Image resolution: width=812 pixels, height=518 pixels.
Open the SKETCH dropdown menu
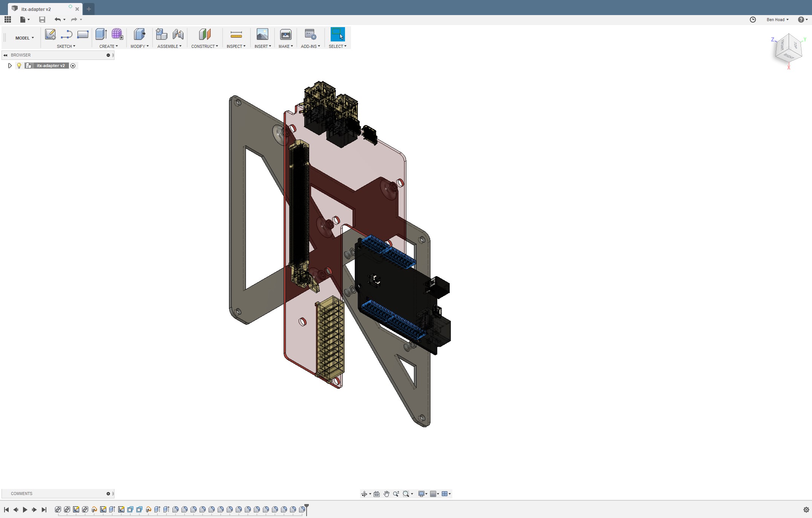pyautogui.click(x=66, y=46)
